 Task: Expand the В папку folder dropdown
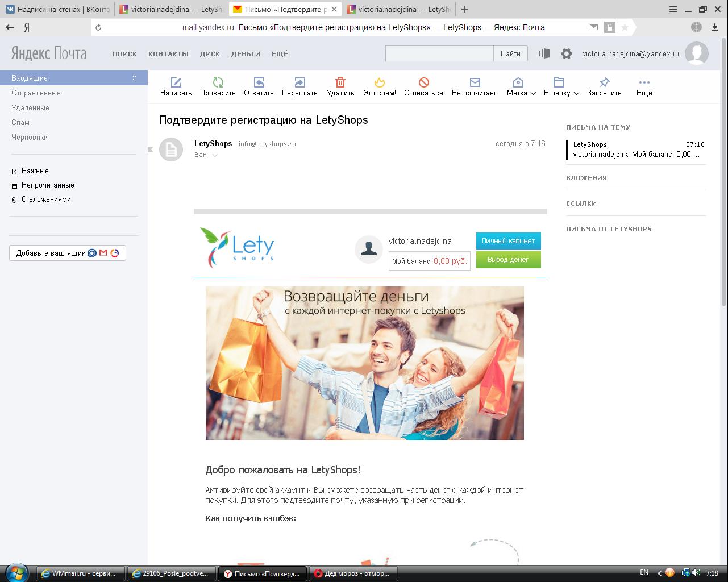pyautogui.click(x=576, y=94)
